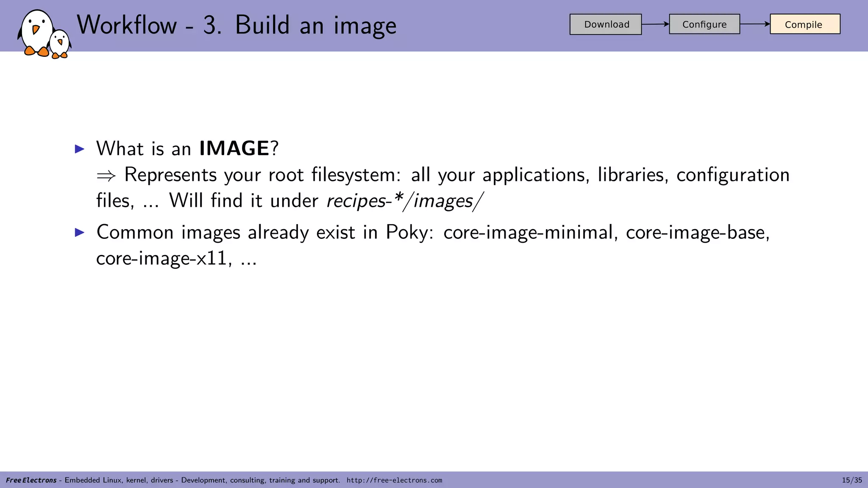This screenshot has width=868, height=488.
Task: Click the text core-image-minimal
Action: (x=528, y=233)
